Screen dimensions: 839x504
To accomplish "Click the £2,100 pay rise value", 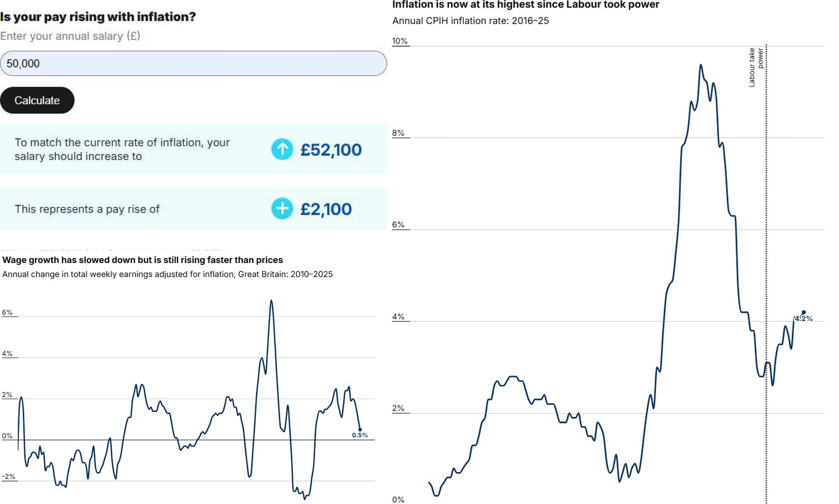I will pos(326,209).
